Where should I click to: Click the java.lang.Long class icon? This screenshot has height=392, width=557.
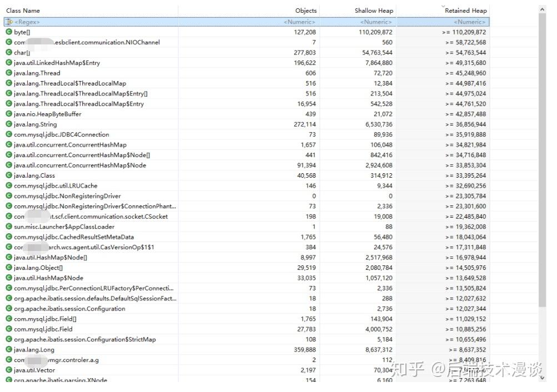pos(9,349)
